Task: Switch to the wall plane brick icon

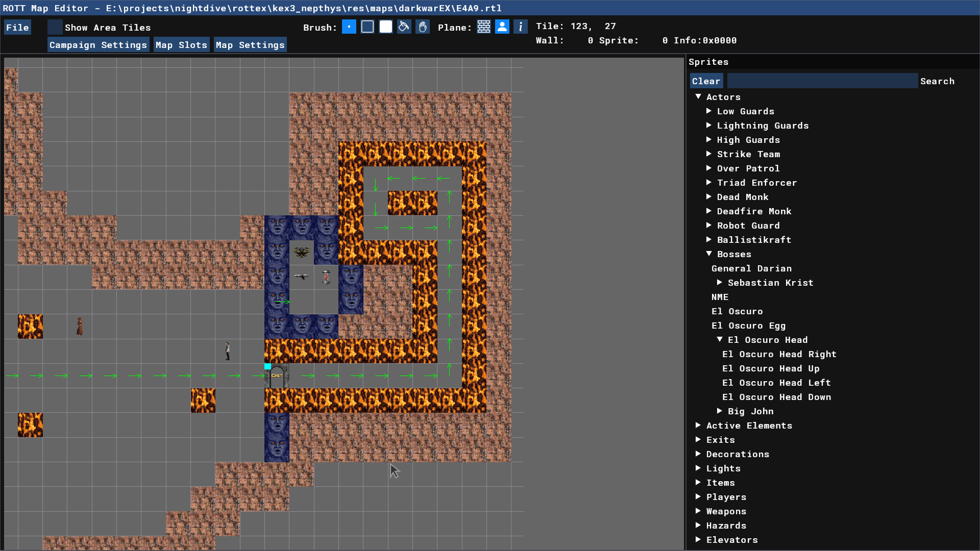Action: click(484, 27)
